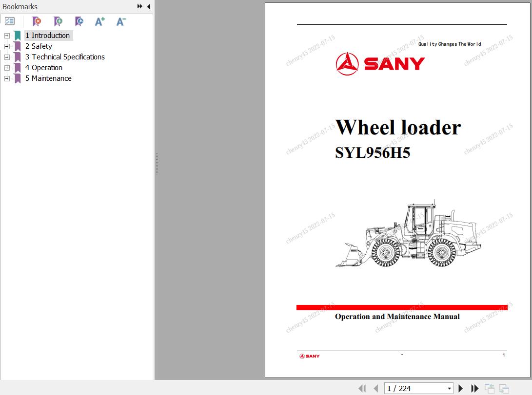Click the bookmark icon of Operation

pyautogui.click(x=17, y=68)
